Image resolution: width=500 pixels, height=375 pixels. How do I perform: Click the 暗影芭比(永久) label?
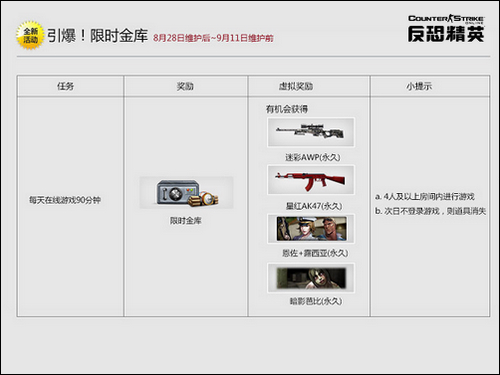316,301
